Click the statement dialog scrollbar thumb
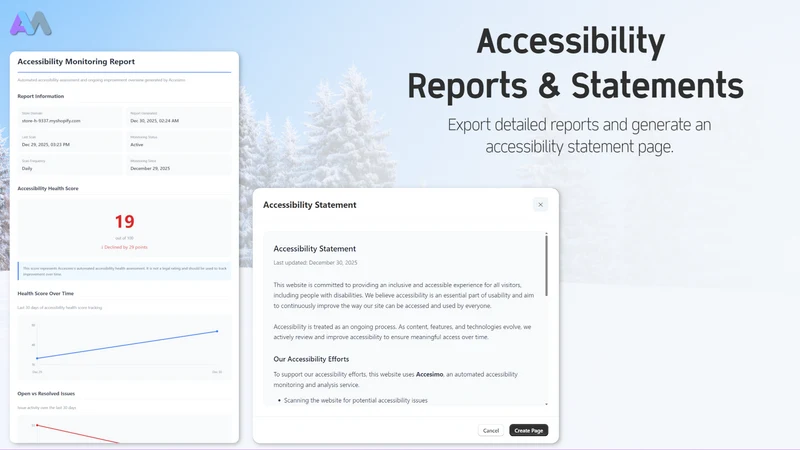Screen dimensions: 800x450 (x=546, y=265)
